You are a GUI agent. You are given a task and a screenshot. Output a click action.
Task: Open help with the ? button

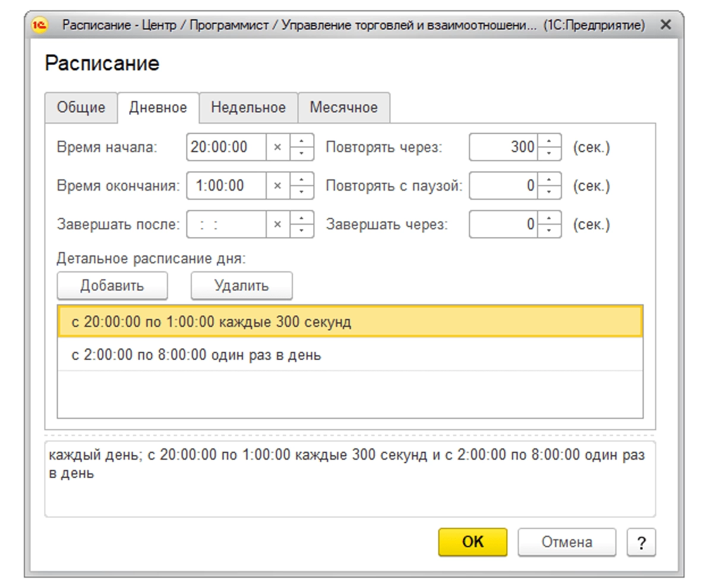(641, 542)
